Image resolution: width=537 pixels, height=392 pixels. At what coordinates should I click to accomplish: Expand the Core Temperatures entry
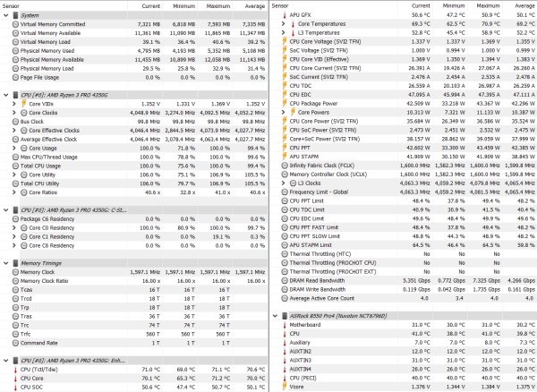click(283, 23)
